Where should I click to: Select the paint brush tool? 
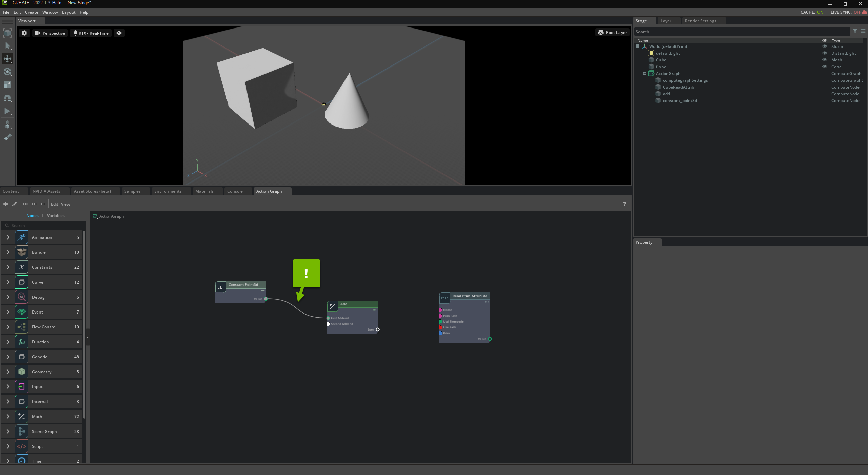(x=7, y=137)
